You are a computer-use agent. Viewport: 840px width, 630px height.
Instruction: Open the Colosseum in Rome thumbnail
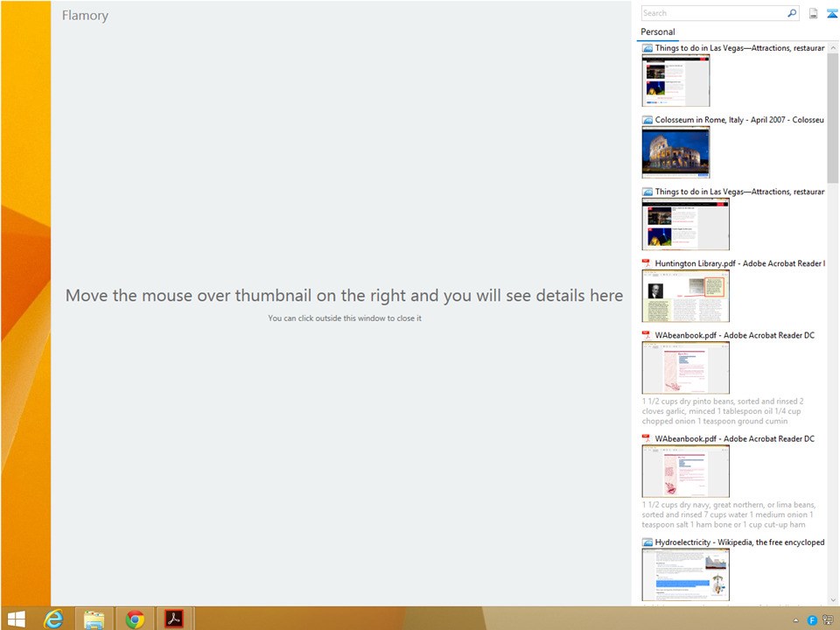click(675, 151)
